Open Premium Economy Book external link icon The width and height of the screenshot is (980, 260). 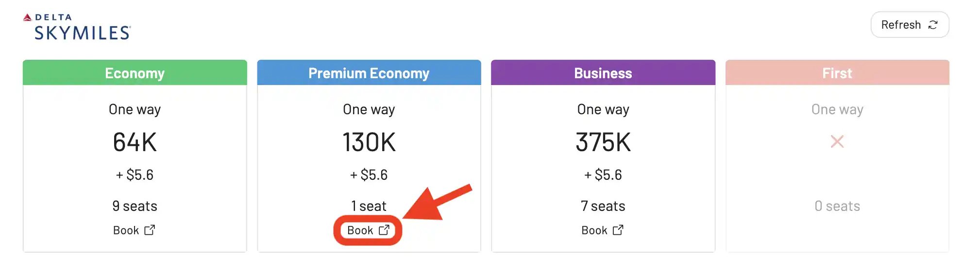pyautogui.click(x=384, y=230)
